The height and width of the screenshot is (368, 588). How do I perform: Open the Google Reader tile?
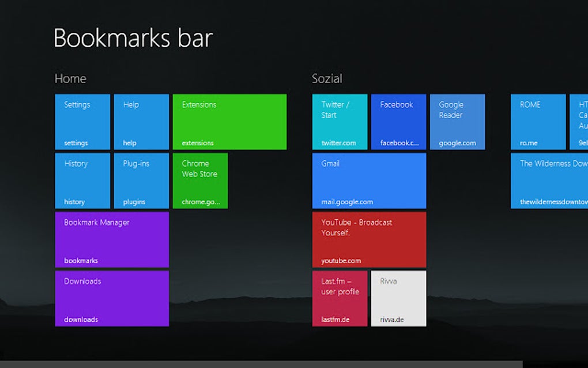(x=458, y=122)
